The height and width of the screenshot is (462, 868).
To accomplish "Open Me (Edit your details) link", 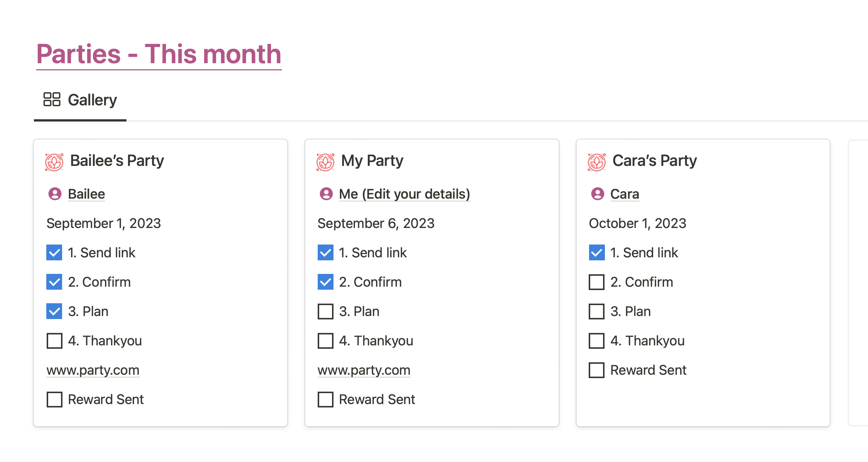I will pos(405,194).
